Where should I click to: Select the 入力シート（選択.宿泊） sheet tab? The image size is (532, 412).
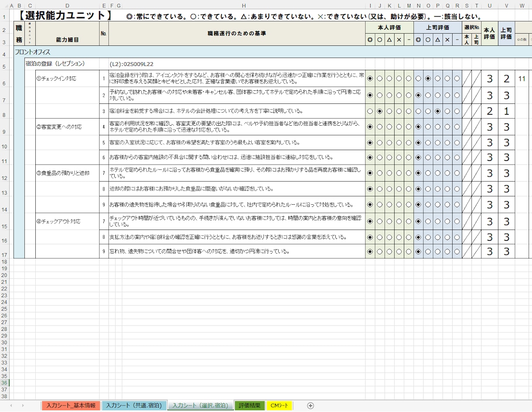(200, 405)
